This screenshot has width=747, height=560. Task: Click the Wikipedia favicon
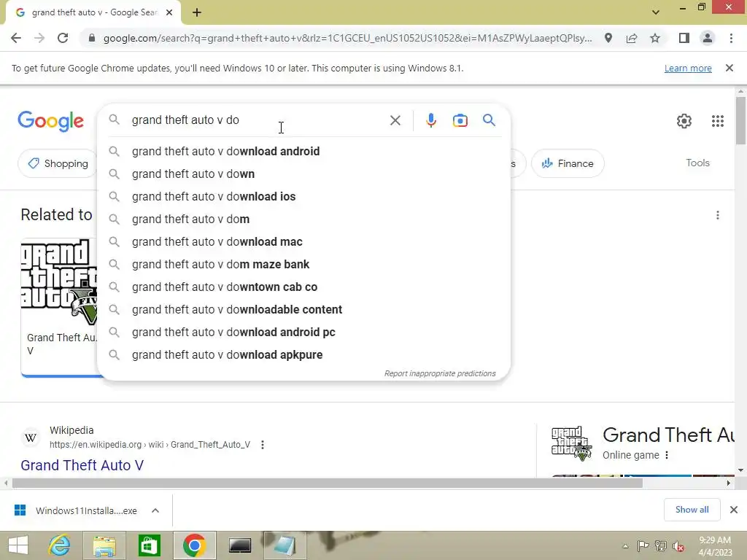click(x=31, y=437)
